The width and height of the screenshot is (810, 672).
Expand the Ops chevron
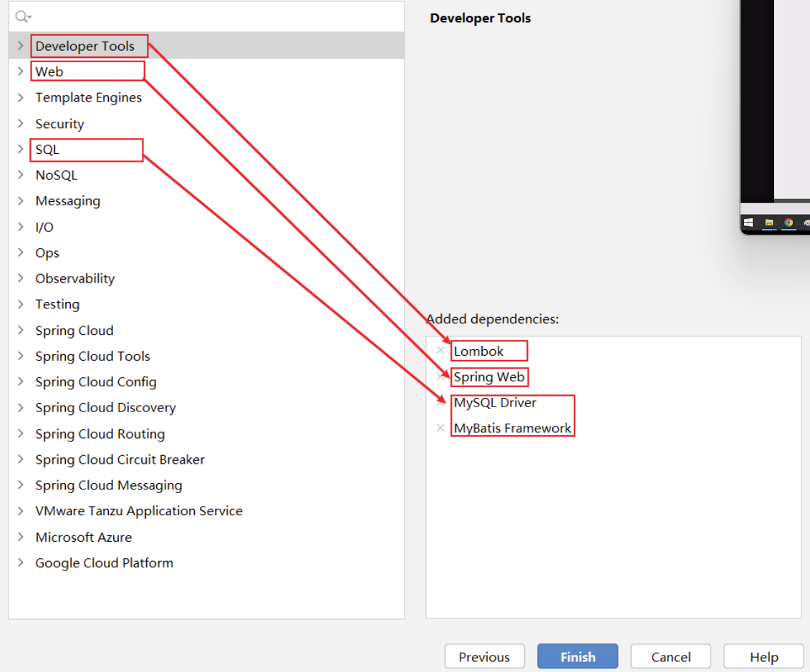(x=21, y=253)
